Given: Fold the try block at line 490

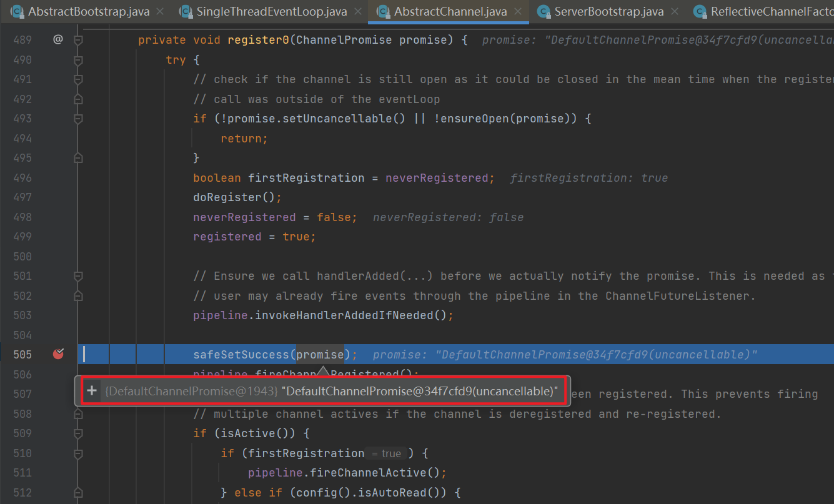Looking at the screenshot, I should pyautogui.click(x=78, y=60).
